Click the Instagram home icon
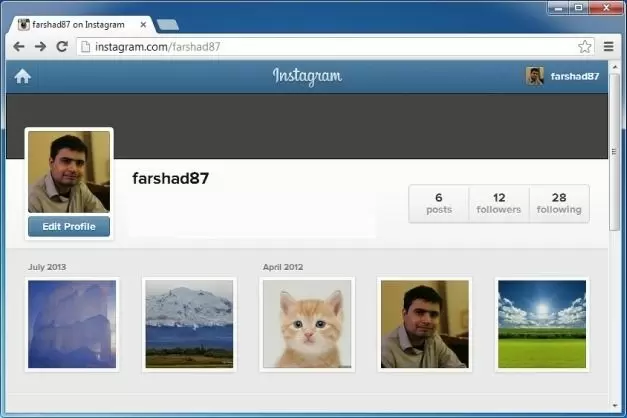The height and width of the screenshot is (418, 627). [x=22, y=77]
